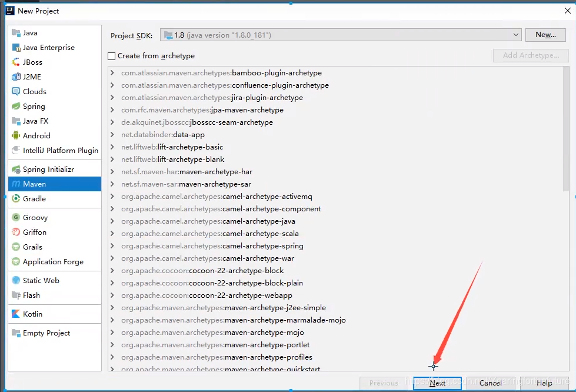This screenshot has width=576, height=392.
Task: Select maven-archetype-portlet row
Action: 335,344
